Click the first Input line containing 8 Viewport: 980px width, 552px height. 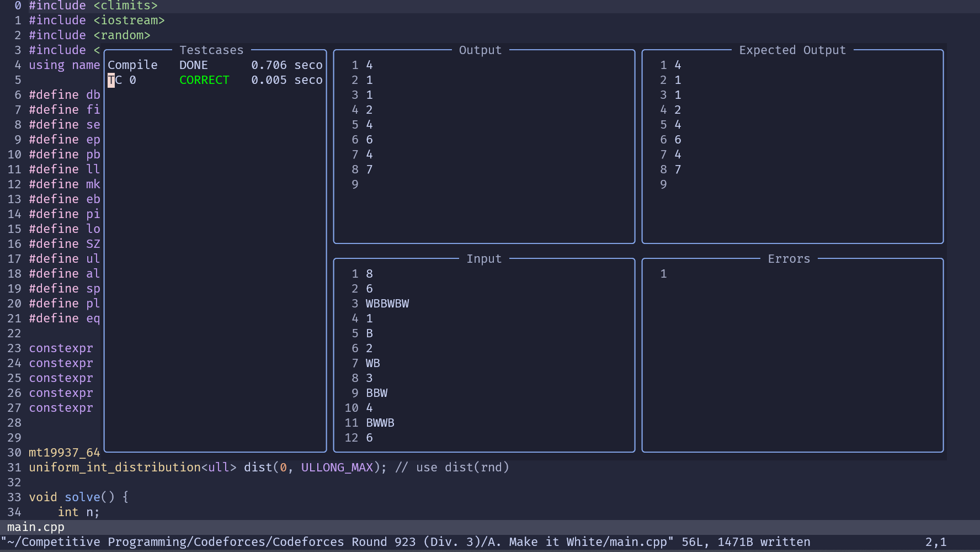point(369,274)
